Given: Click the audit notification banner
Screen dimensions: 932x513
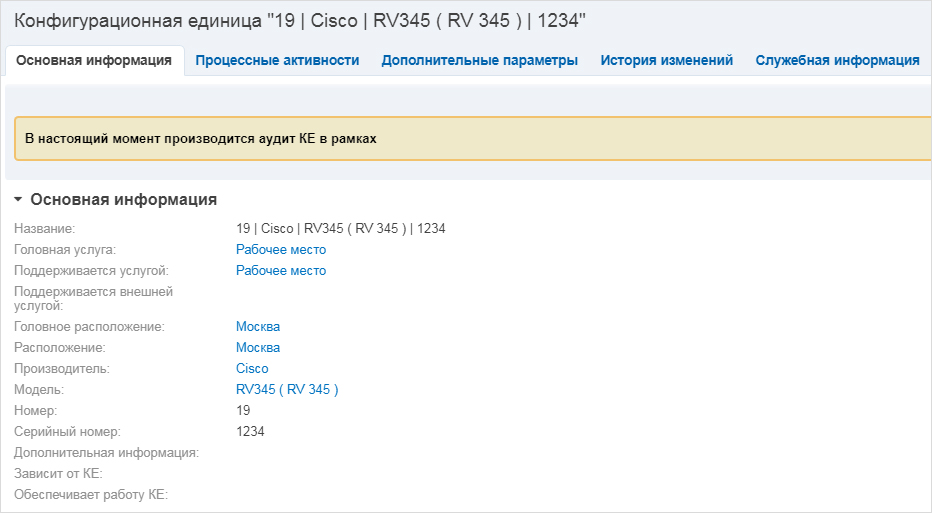Looking at the screenshot, I should (x=473, y=139).
